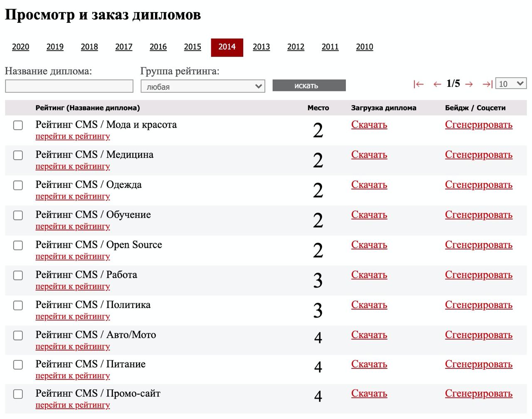Check the Мода и красота checkbox
Image resolution: width=532 pixels, height=419 pixels.
click(x=18, y=125)
